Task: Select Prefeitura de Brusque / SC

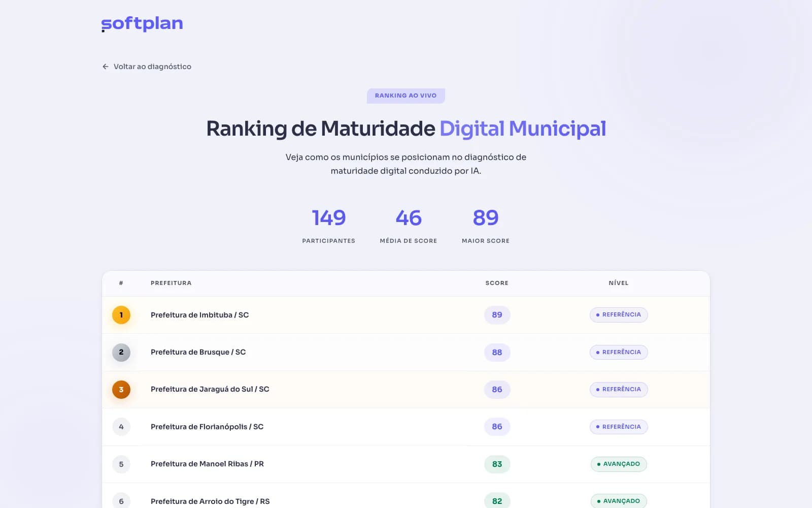Action: [x=198, y=352]
